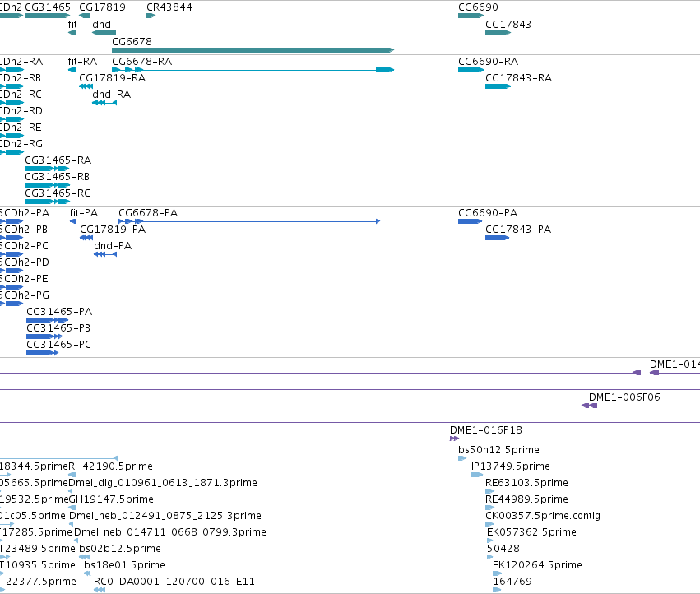Select the RC0-DA0001-120700-016-E11 label
This screenshot has width=700, height=594.
[174, 582]
